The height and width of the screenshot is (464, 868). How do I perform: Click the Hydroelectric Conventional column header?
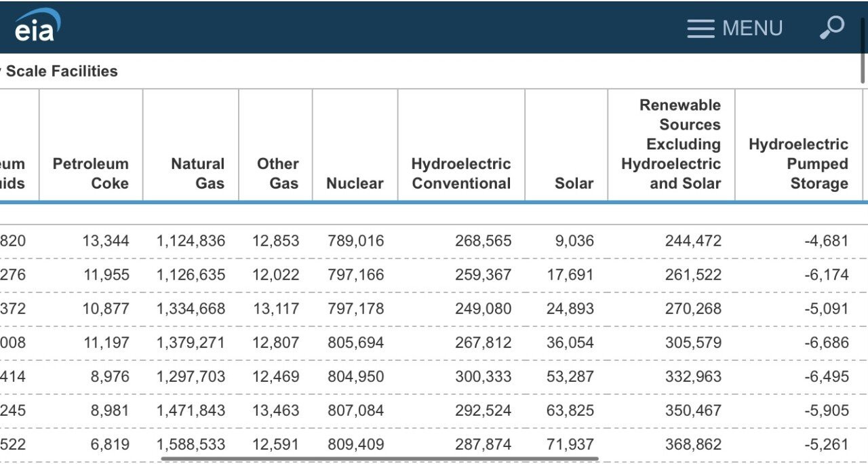click(461, 174)
